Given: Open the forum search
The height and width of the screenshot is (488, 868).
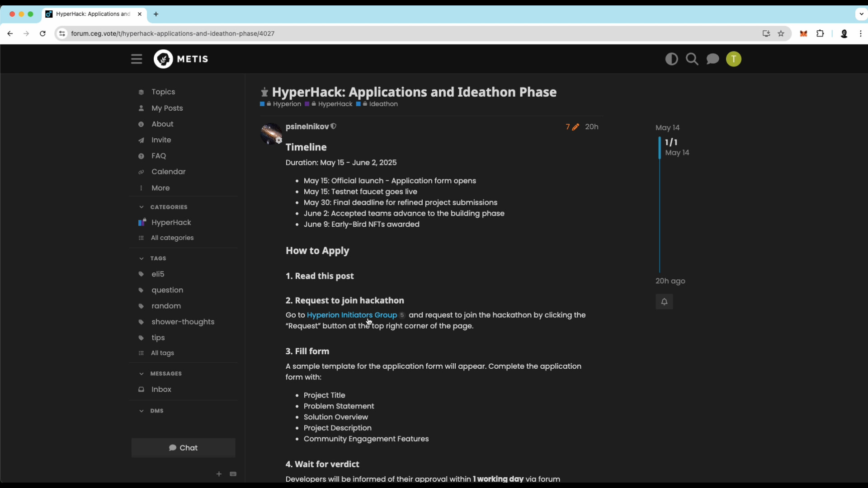Looking at the screenshot, I should [692, 59].
